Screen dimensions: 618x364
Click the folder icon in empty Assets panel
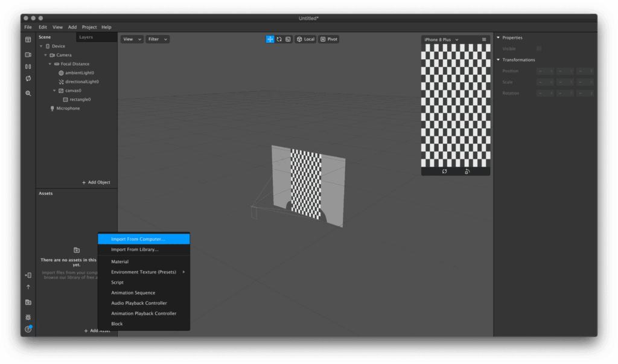pos(77,250)
